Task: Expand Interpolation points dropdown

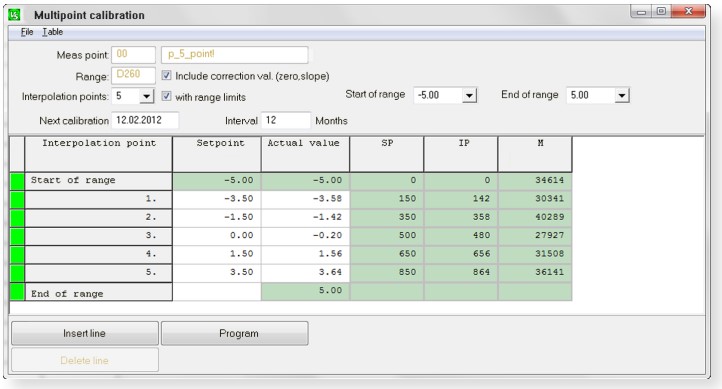Action: click(146, 96)
